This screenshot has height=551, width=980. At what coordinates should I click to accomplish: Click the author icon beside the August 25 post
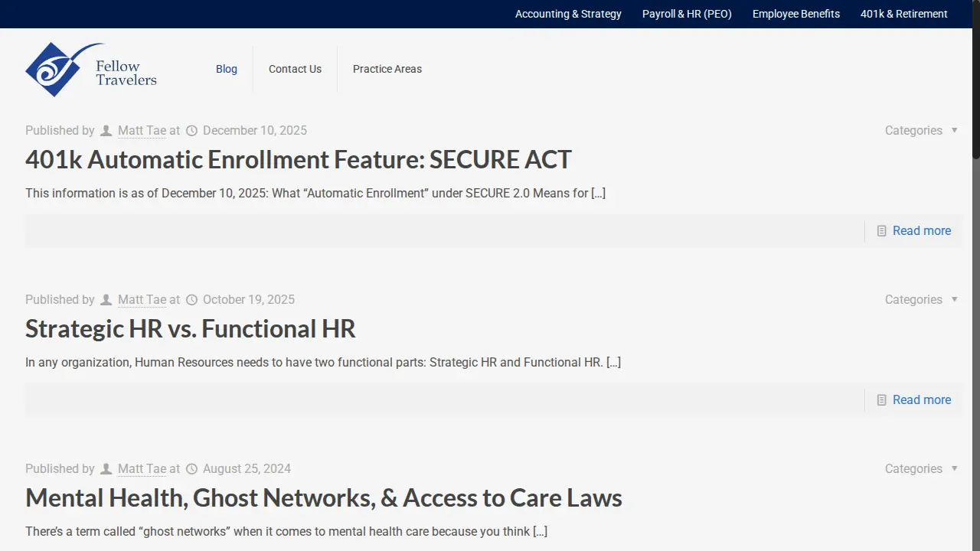pos(106,469)
